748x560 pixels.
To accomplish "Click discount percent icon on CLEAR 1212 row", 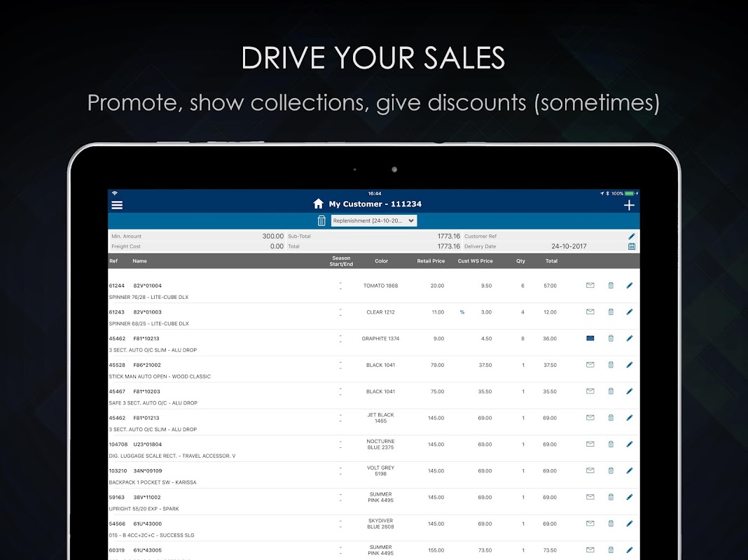I will point(462,312).
